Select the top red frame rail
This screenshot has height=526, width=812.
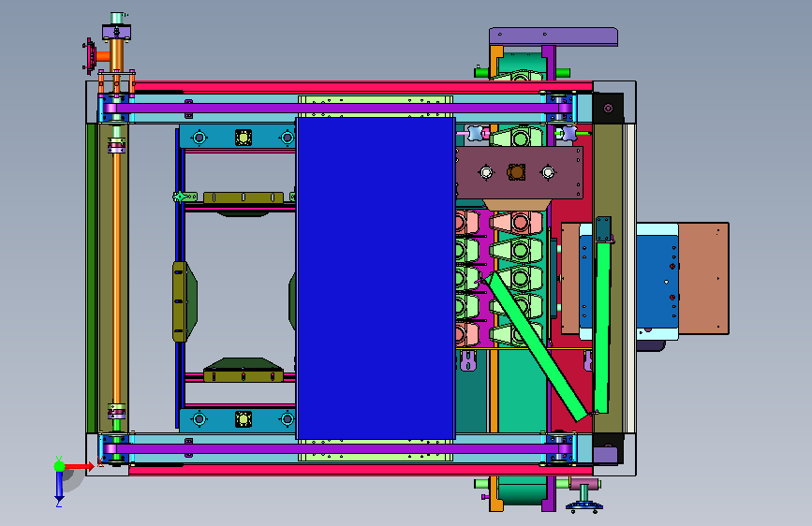point(363,86)
